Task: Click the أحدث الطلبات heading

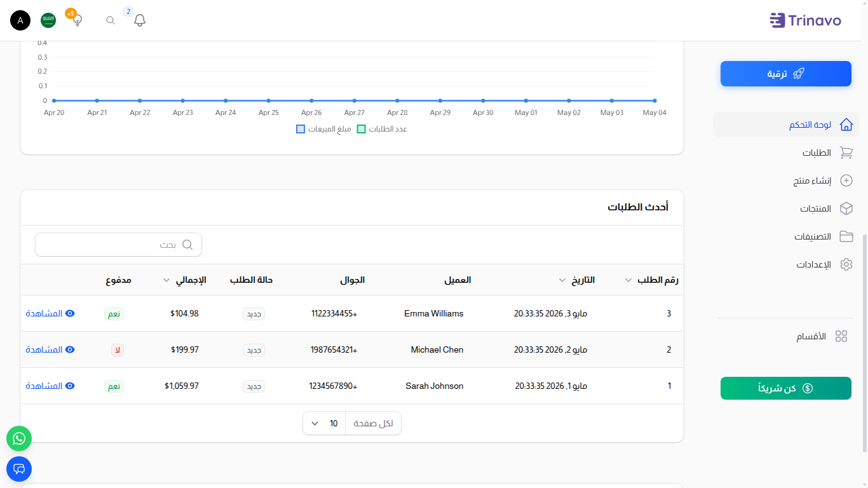Action: tap(638, 207)
